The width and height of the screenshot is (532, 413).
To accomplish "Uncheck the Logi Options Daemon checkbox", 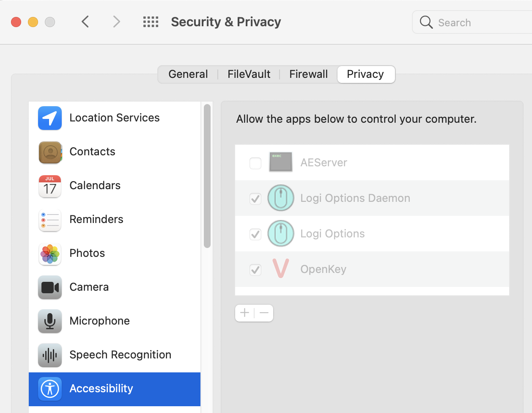I will [x=255, y=198].
